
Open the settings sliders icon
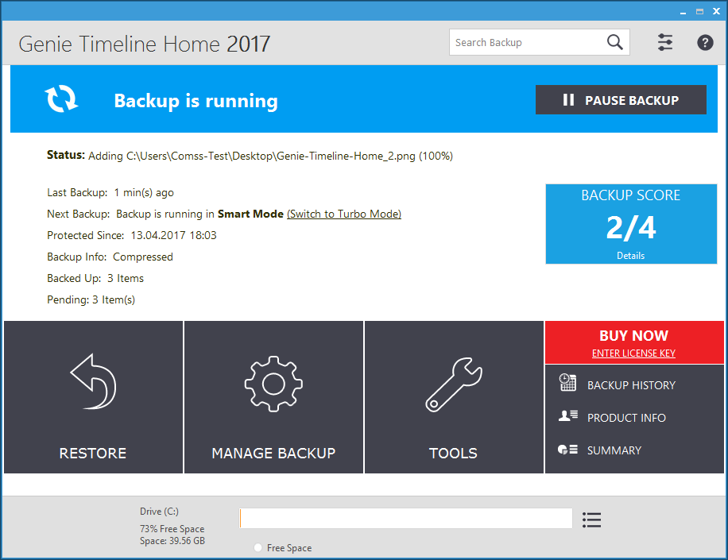(x=665, y=42)
